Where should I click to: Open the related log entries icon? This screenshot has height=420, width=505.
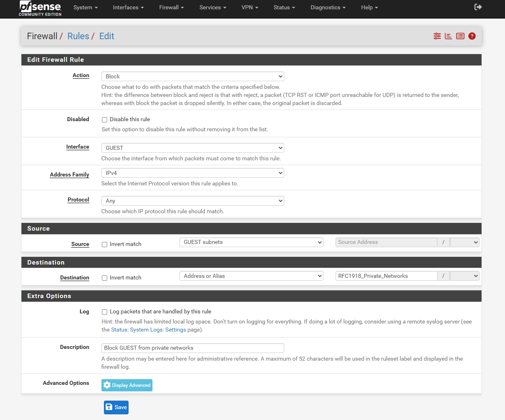[x=460, y=36]
